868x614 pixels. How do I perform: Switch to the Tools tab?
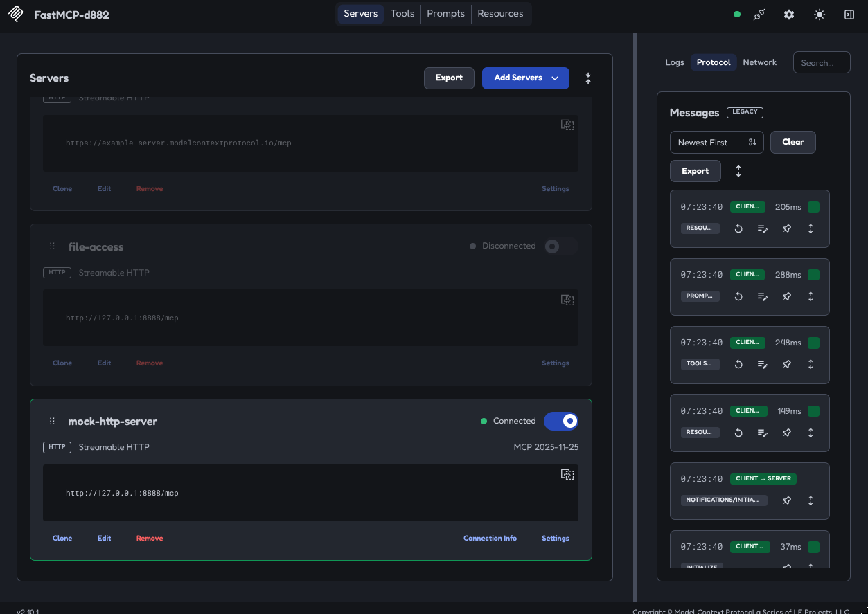point(402,14)
